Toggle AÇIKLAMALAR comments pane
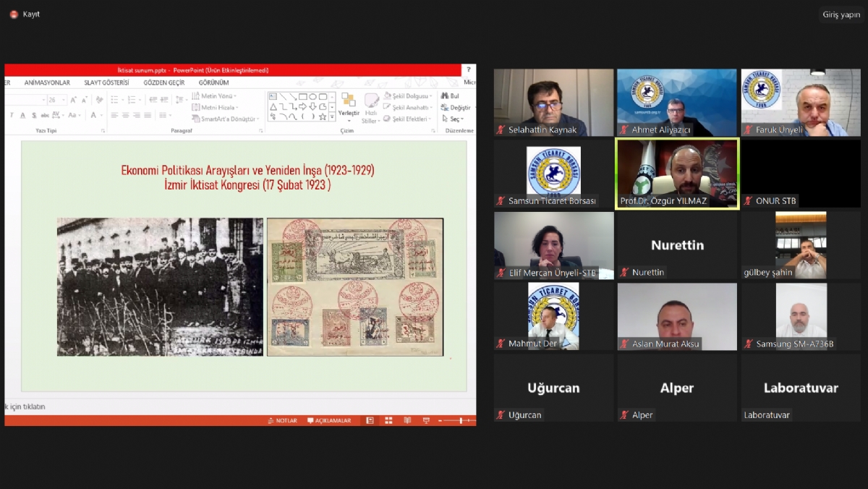The image size is (868, 489). coord(329,420)
